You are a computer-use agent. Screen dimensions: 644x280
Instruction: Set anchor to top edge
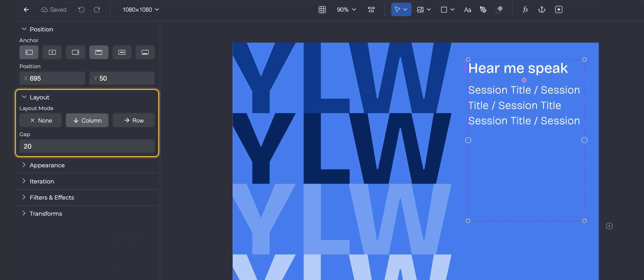pos(99,52)
